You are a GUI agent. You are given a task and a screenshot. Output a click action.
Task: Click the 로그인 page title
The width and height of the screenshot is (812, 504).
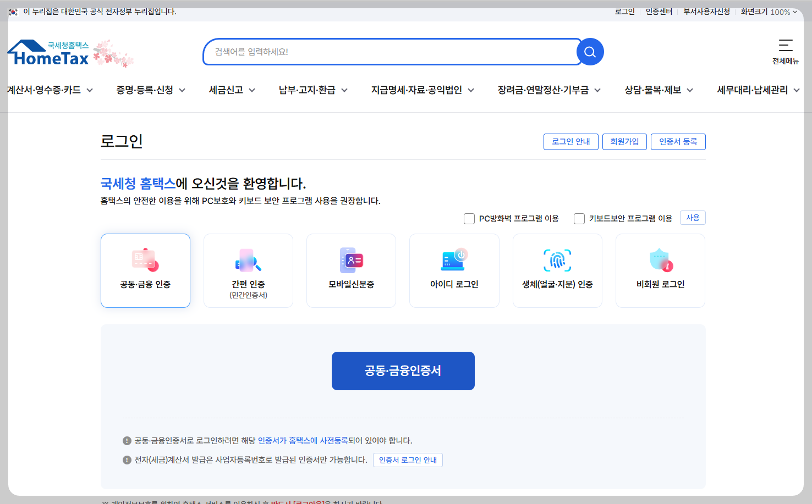point(122,141)
